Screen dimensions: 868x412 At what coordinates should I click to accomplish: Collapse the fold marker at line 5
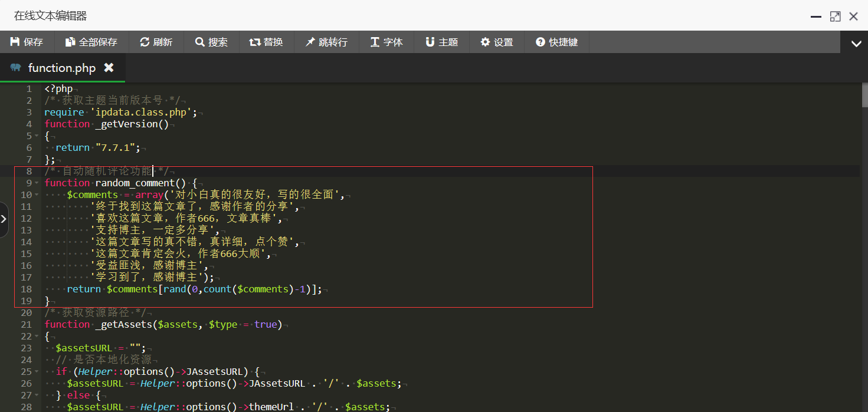[x=37, y=136]
